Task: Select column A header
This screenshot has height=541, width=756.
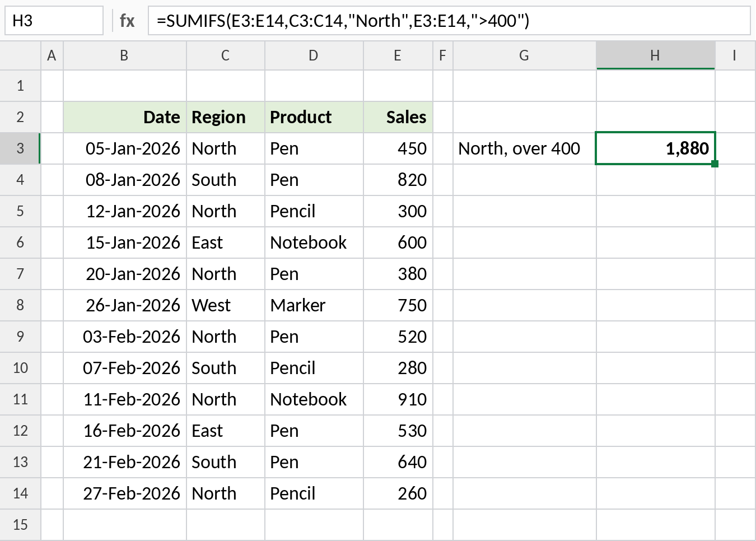Action: pos(52,55)
